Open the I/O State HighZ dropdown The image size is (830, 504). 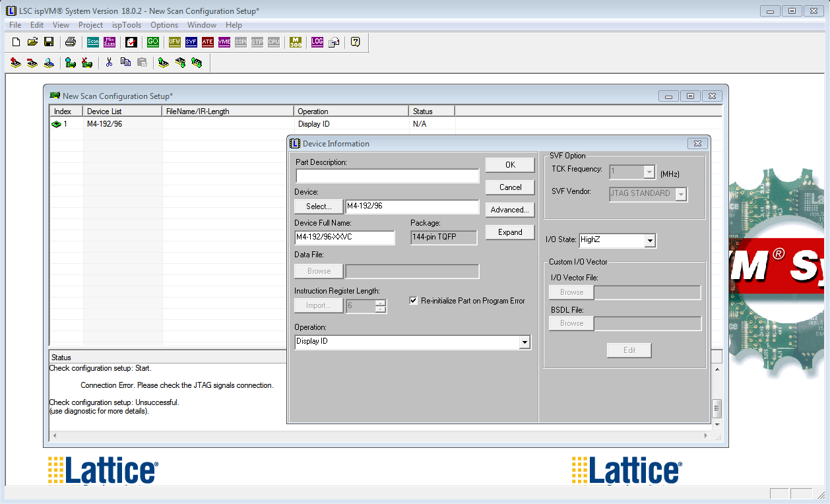coord(650,241)
